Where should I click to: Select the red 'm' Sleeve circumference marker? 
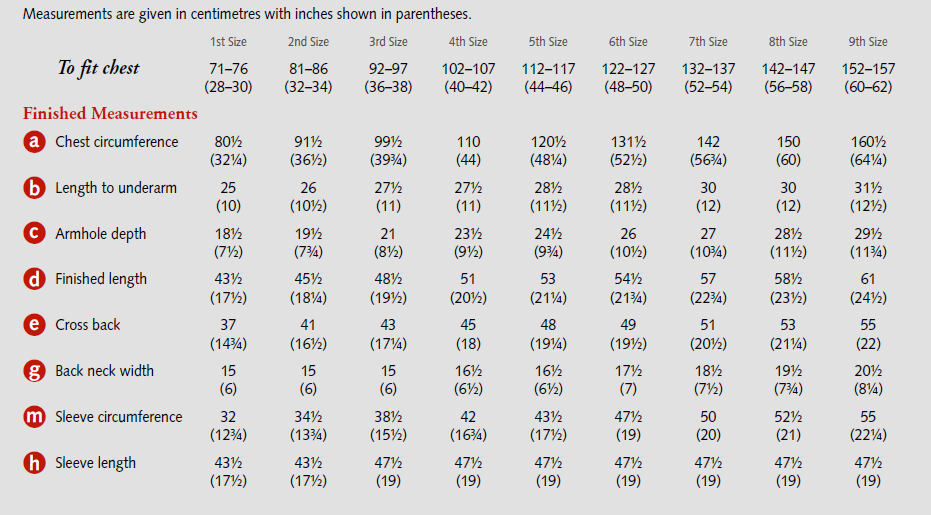pyautogui.click(x=35, y=417)
